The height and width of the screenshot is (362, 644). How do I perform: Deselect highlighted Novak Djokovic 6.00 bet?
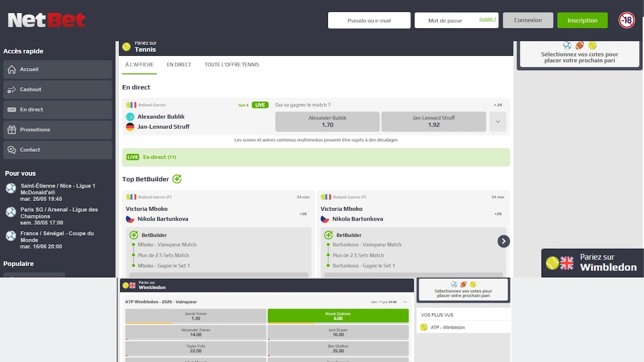(338, 316)
